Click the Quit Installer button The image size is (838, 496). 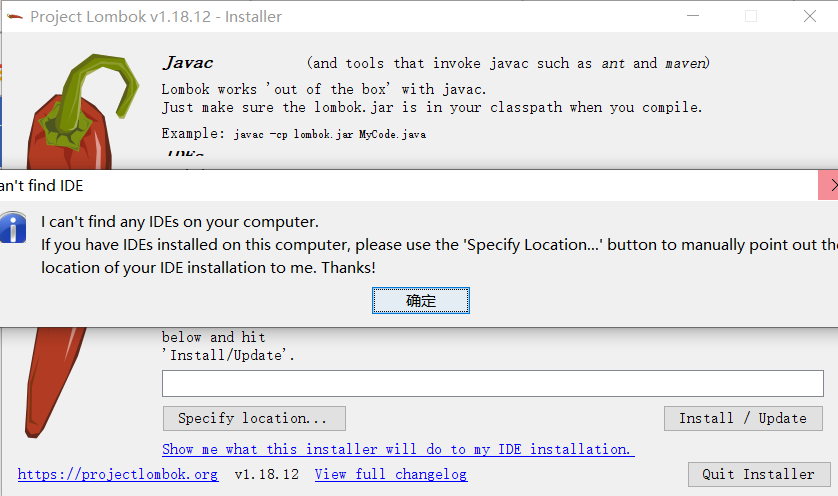(x=759, y=474)
